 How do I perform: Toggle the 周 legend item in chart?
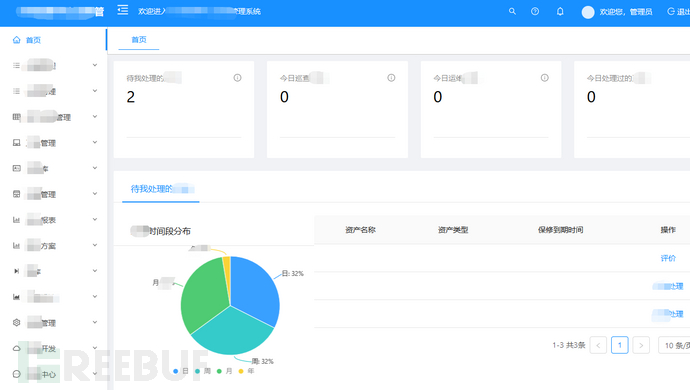pos(203,371)
